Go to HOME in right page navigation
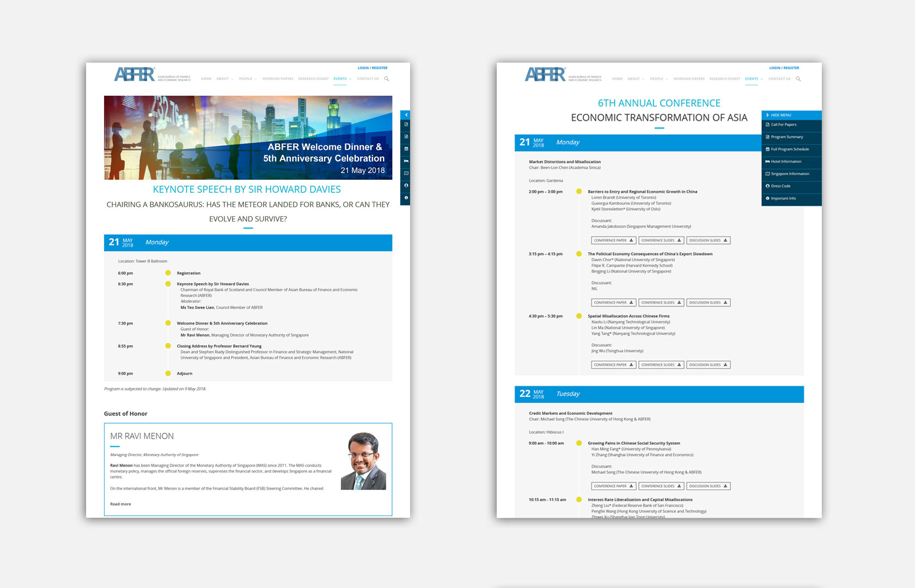Image resolution: width=915 pixels, height=588 pixels. coord(617,79)
